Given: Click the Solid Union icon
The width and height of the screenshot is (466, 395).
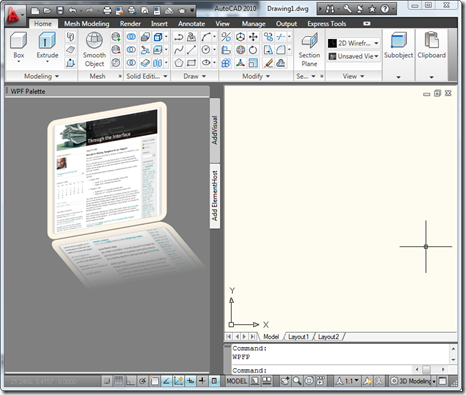Looking at the screenshot, I should (x=131, y=37).
